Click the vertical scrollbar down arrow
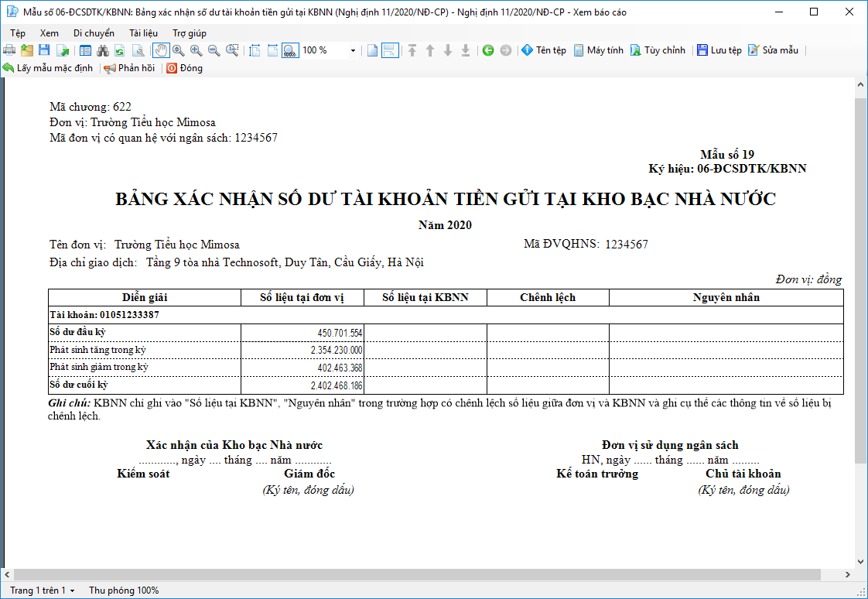The image size is (868, 599). (x=860, y=562)
